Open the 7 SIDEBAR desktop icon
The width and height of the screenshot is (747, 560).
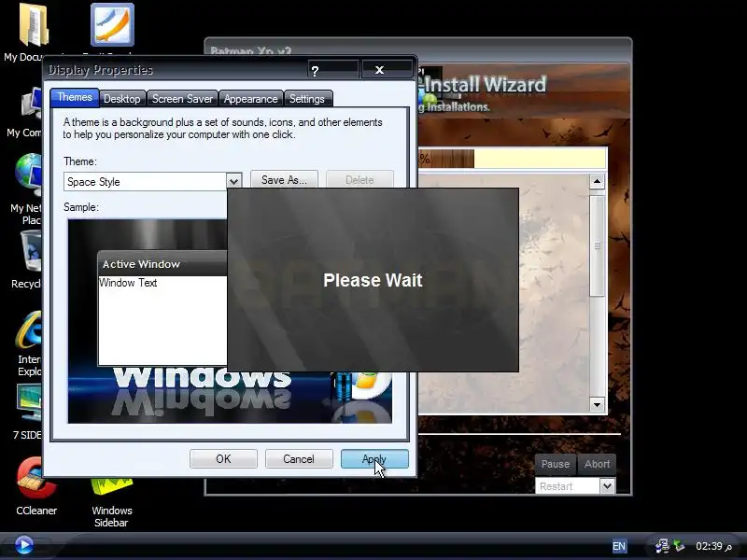(30, 403)
